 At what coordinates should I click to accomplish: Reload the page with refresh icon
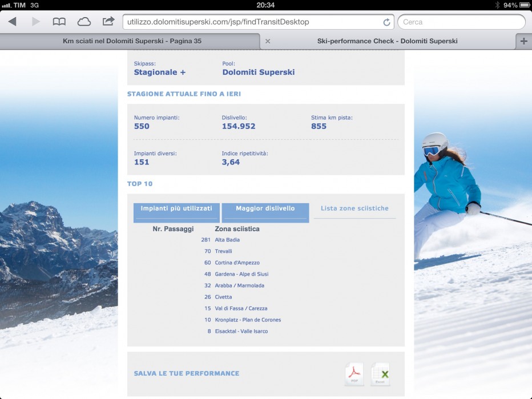[x=386, y=22]
